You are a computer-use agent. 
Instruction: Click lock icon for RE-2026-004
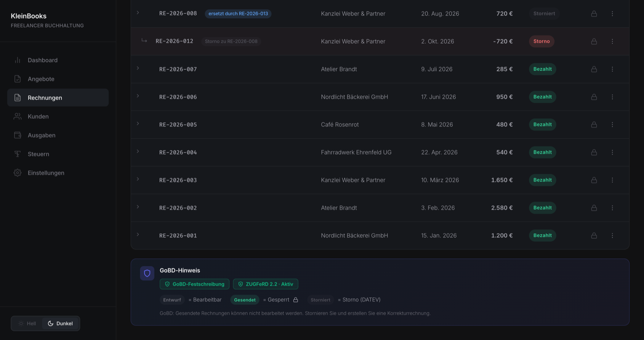pos(594,152)
